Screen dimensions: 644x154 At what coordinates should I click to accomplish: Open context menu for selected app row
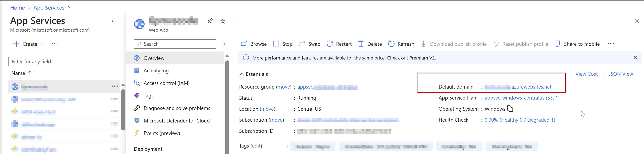pyautogui.click(x=115, y=86)
